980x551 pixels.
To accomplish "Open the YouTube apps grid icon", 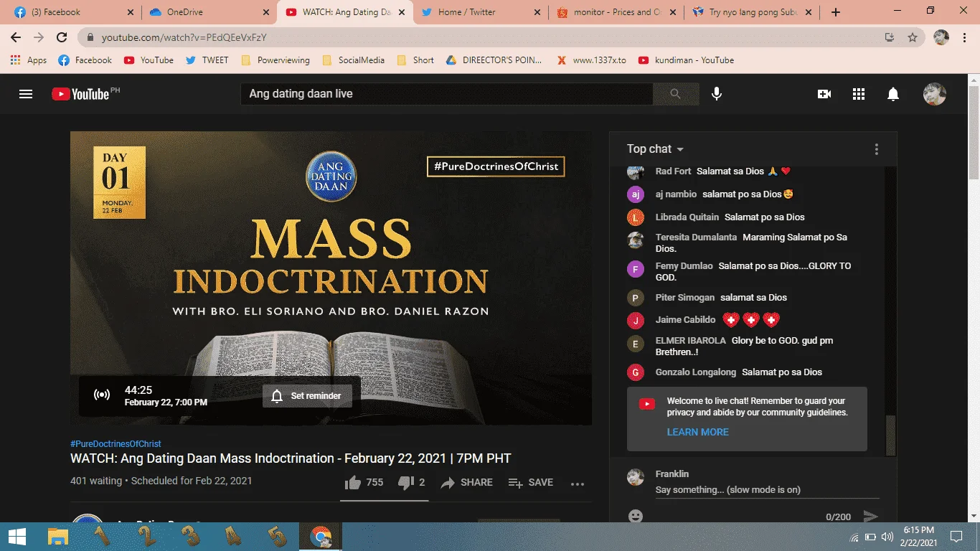I will (x=859, y=94).
